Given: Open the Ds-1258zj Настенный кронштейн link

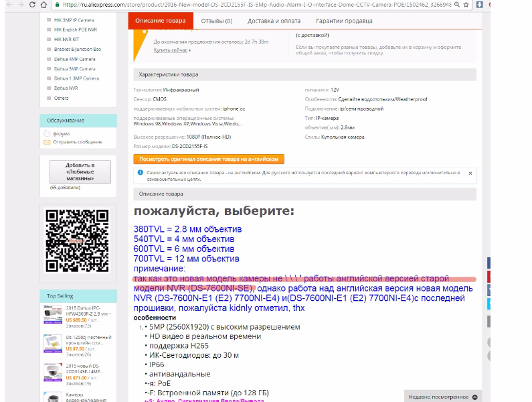Looking at the screenshot, I should [x=88, y=340].
